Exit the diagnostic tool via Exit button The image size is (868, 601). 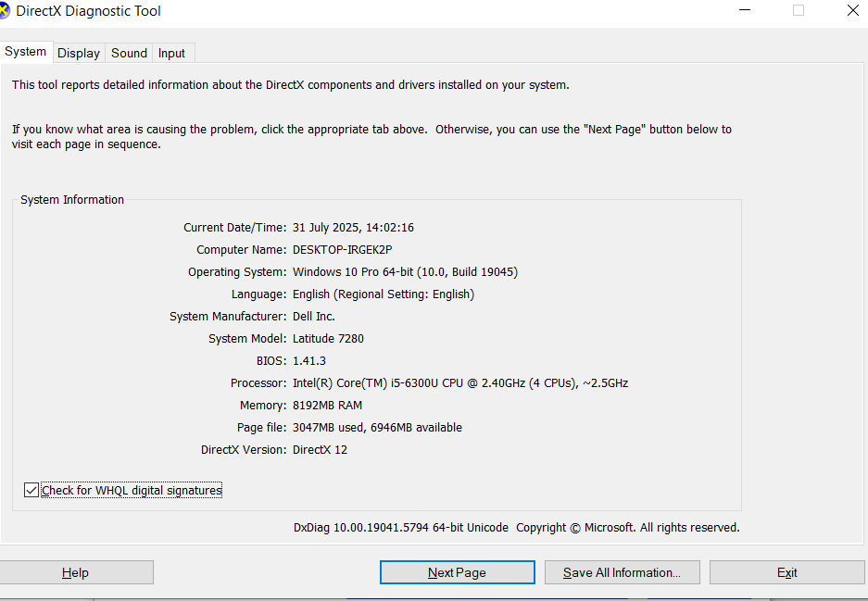(x=786, y=572)
